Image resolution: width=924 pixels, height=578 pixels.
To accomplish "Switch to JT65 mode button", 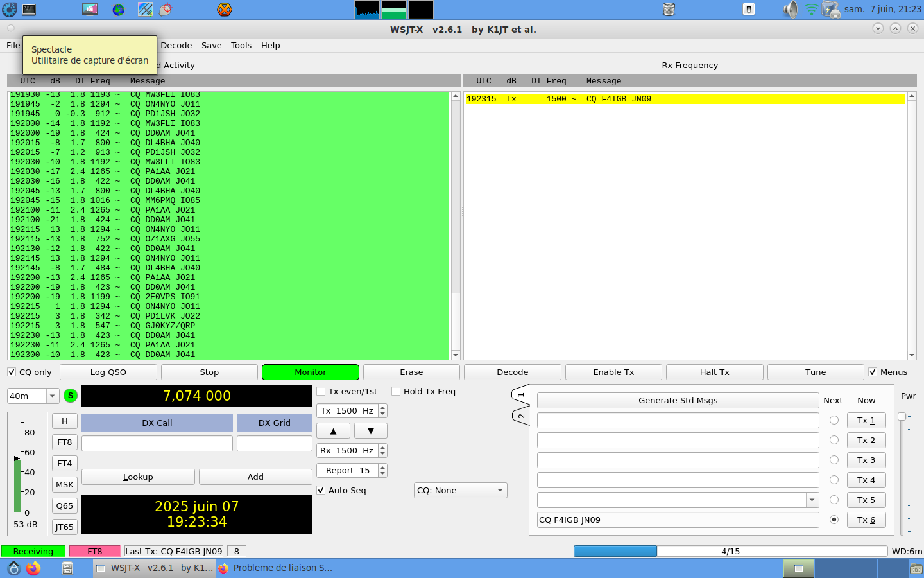I will (65, 527).
